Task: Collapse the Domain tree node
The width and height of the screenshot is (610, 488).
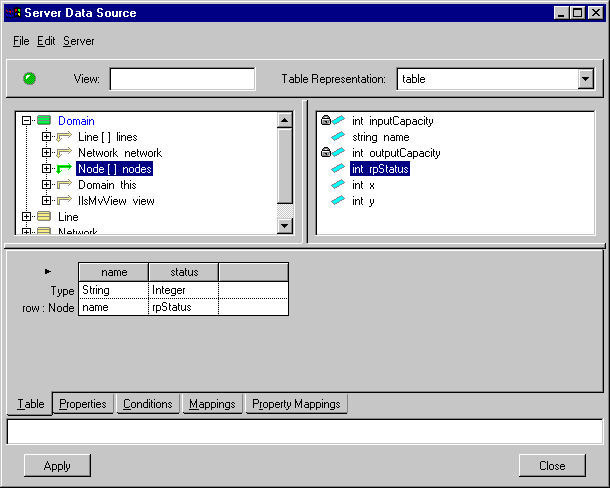Action: 26,121
